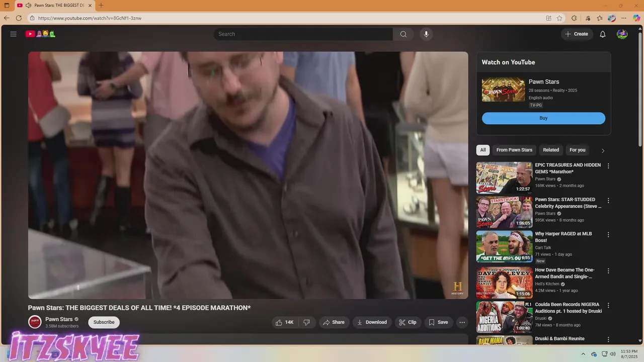Open the split screen / app icon in address bar
Viewport: 644px width, 362px height.
coord(548,18)
